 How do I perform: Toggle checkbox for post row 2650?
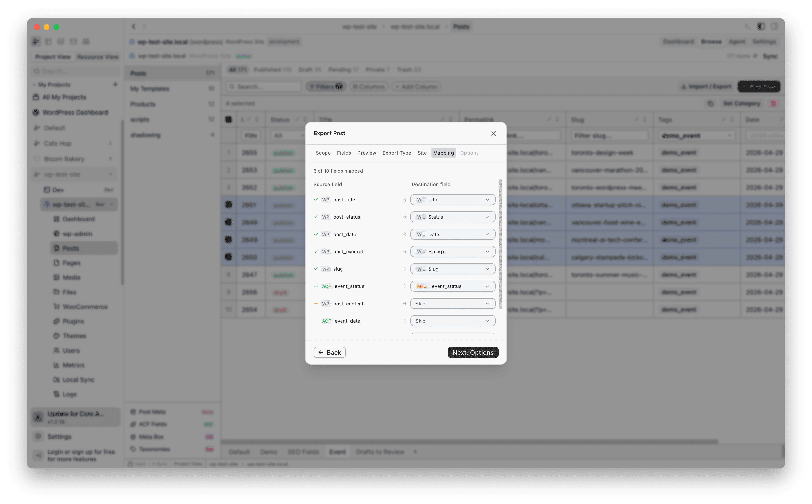(x=228, y=257)
